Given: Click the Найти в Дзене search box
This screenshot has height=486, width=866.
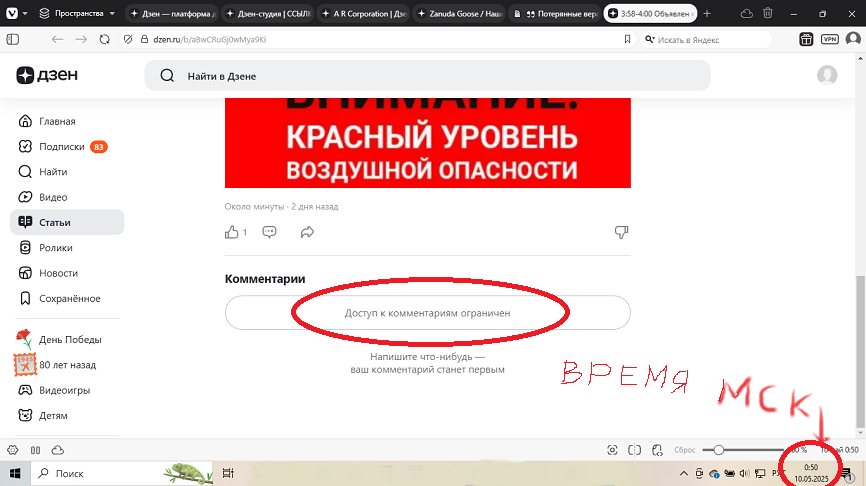Looking at the screenshot, I should 427,76.
